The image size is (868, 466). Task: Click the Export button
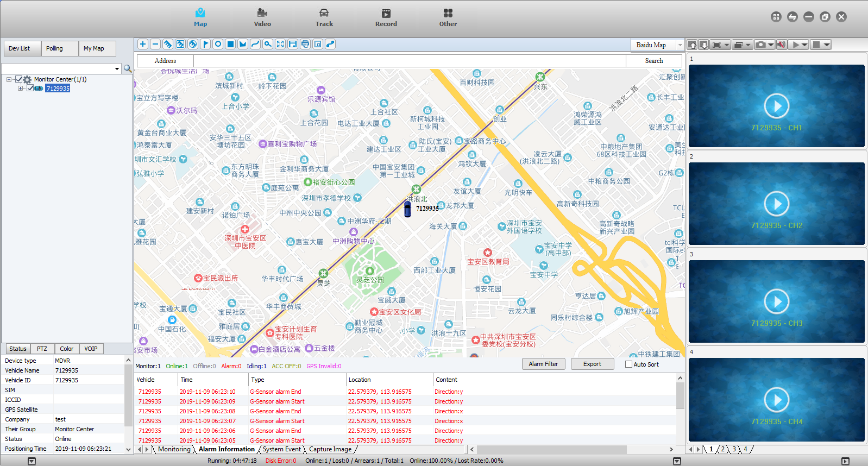[592, 364]
